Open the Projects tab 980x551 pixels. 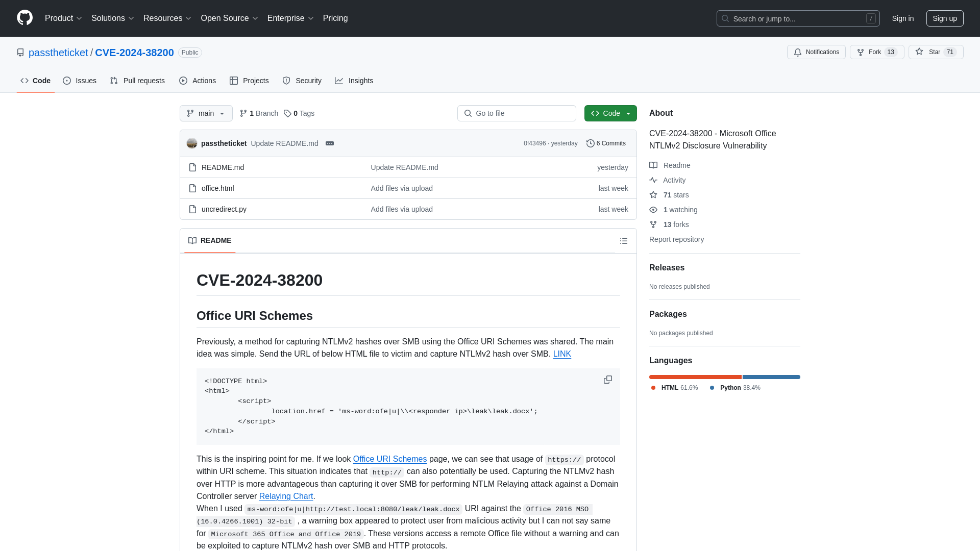pos(249,81)
